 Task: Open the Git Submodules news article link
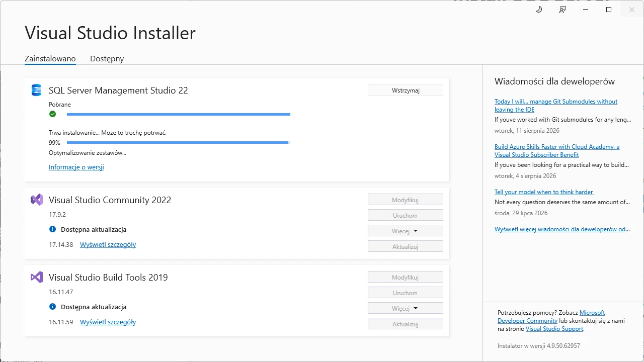pos(556,105)
